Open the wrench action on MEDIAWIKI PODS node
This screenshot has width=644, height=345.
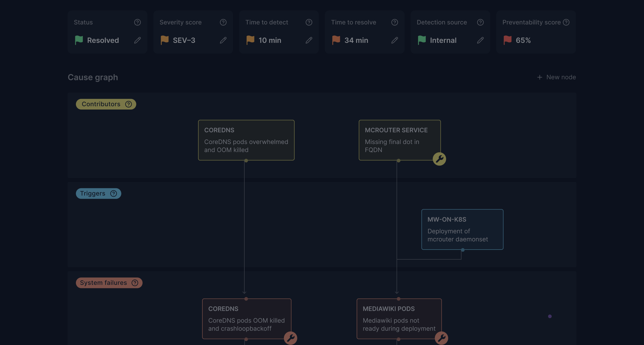tap(442, 338)
